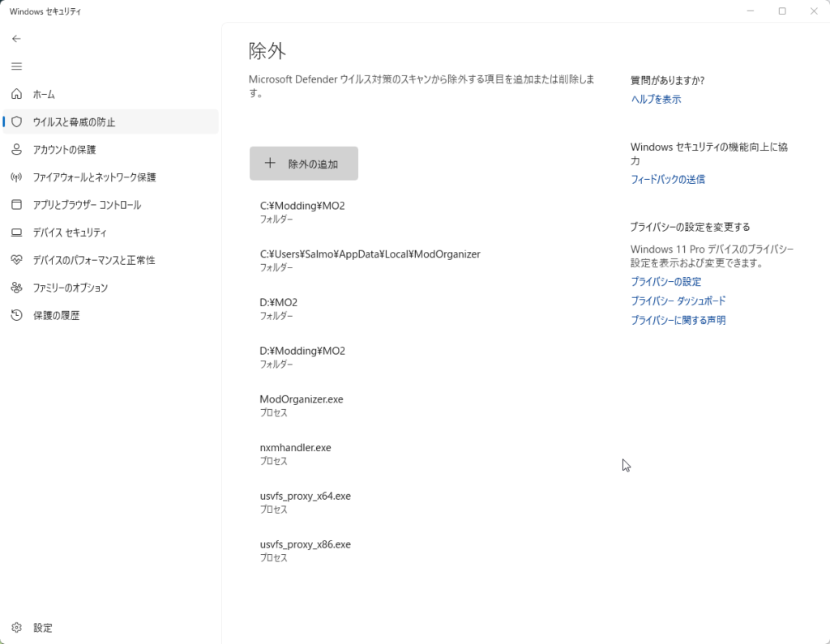Image resolution: width=830 pixels, height=644 pixels.
Task: Open デバイス セキュリティ via its laptop icon
Action: [x=16, y=232]
